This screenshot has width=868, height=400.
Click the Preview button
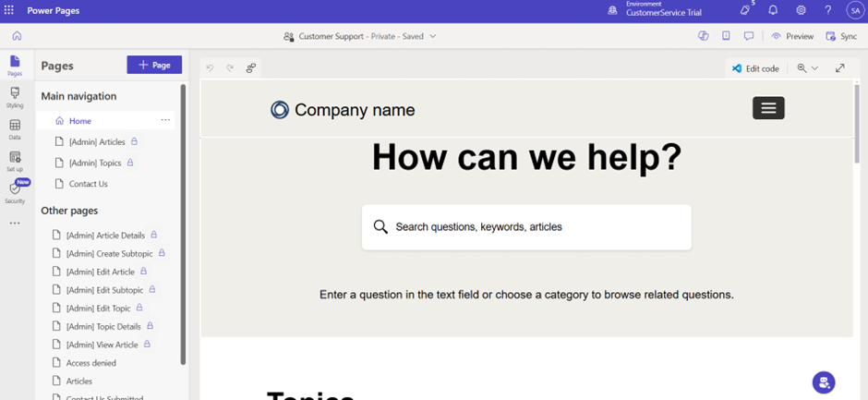(x=792, y=36)
